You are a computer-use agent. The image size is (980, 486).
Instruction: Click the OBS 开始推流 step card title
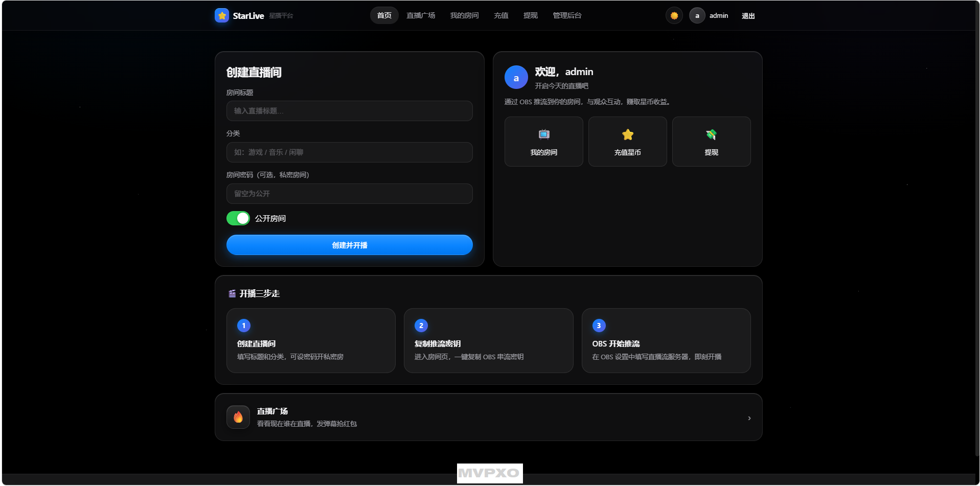pyautogui.click(x=616, y=343)
